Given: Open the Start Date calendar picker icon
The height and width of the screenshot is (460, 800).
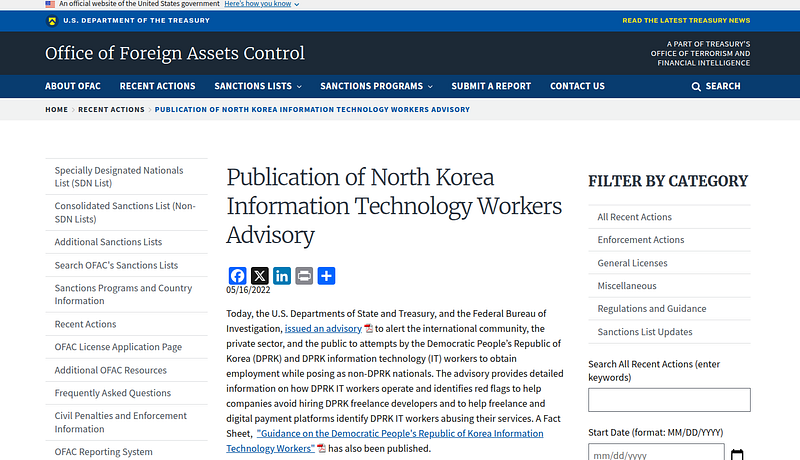Looking at the screenshot, I should 737,454.
